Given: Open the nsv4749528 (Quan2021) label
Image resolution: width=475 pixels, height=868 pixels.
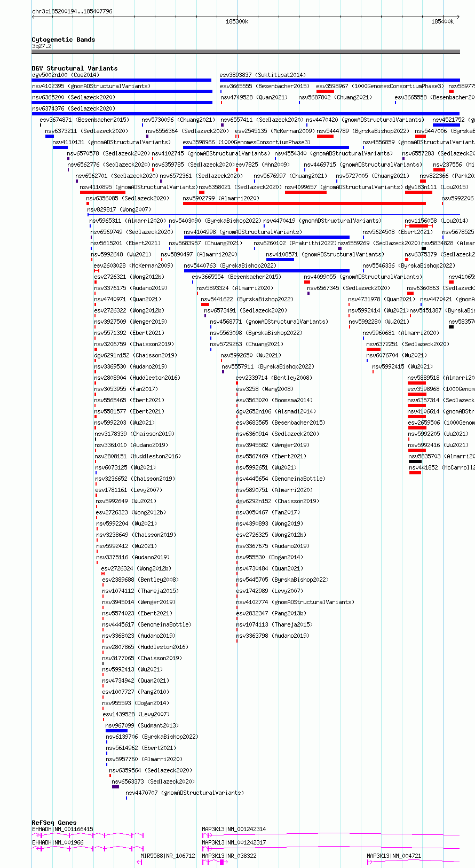Looking at the screenshot, I should tap(254, 97).
